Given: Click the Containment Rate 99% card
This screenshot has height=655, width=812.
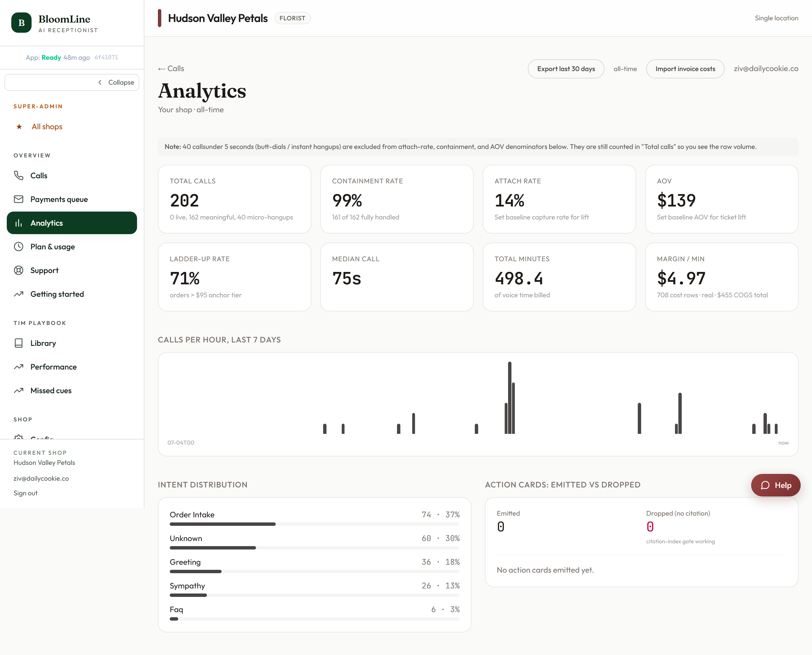Looking at the screenshot, I should 397,199.
